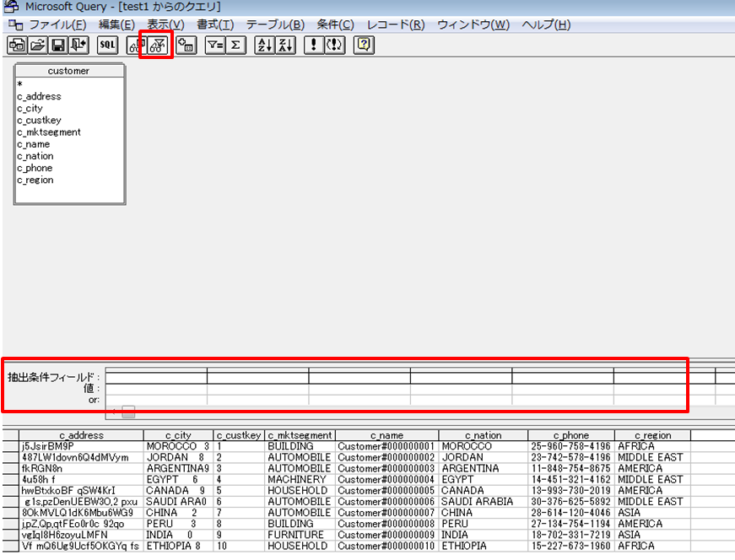Click the criteria pane horizontal scrollbar thumb

tap(128, 412)
